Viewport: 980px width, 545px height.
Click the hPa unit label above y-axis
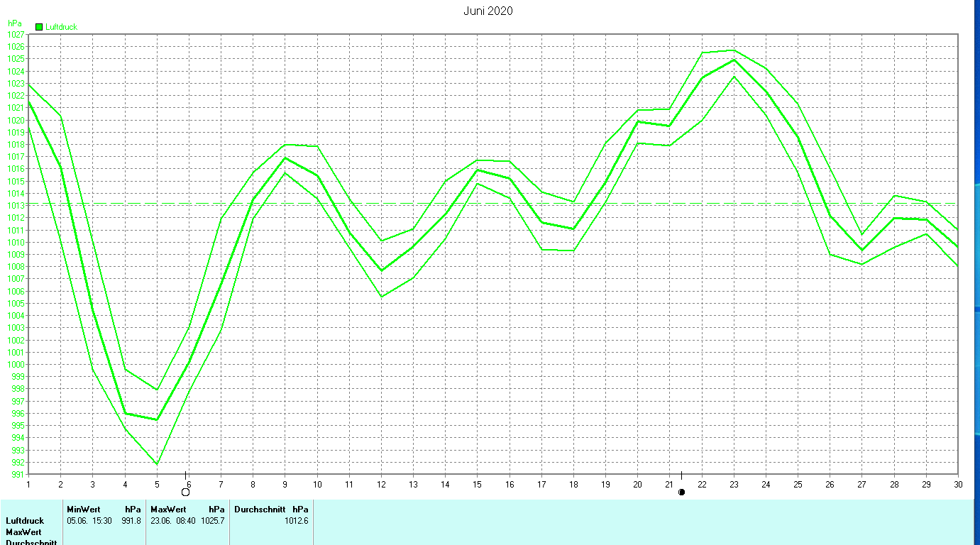pos(15,23)
